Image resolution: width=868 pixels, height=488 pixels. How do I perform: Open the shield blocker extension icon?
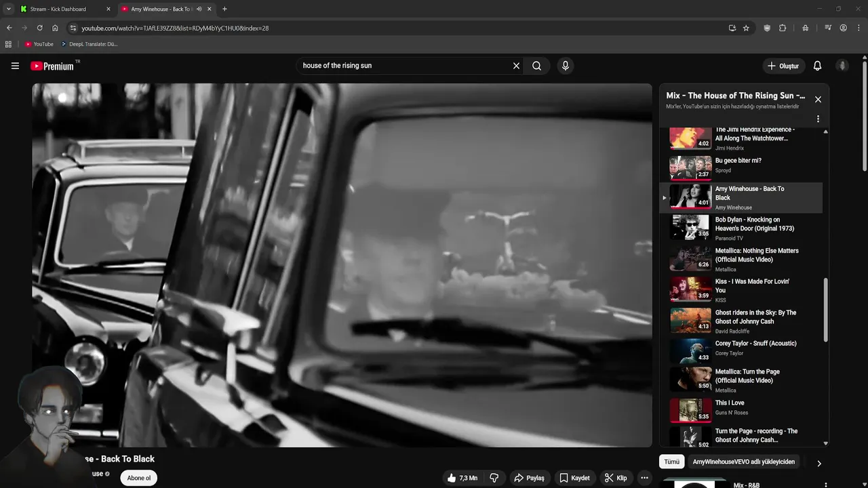(x=767, y=28)
